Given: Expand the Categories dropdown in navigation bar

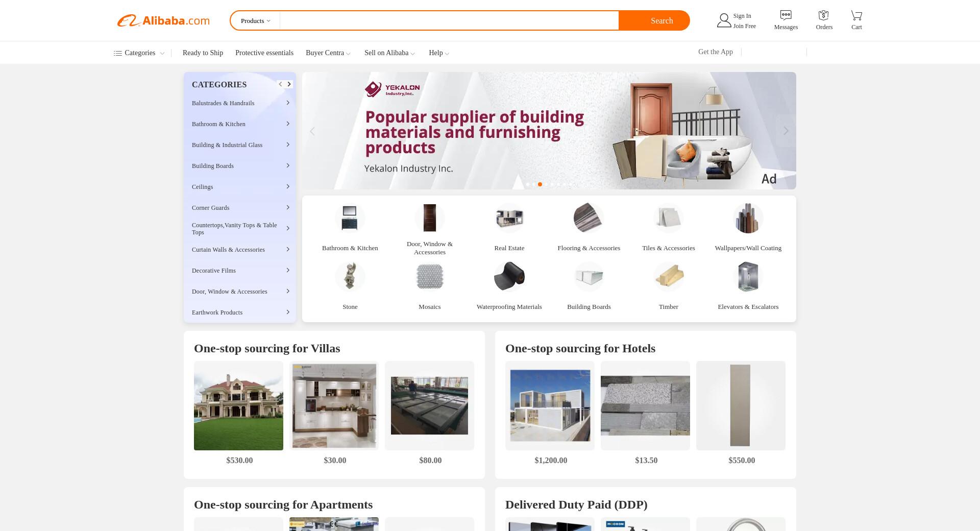Looking at the screenshot, I should tap(139, 53).
